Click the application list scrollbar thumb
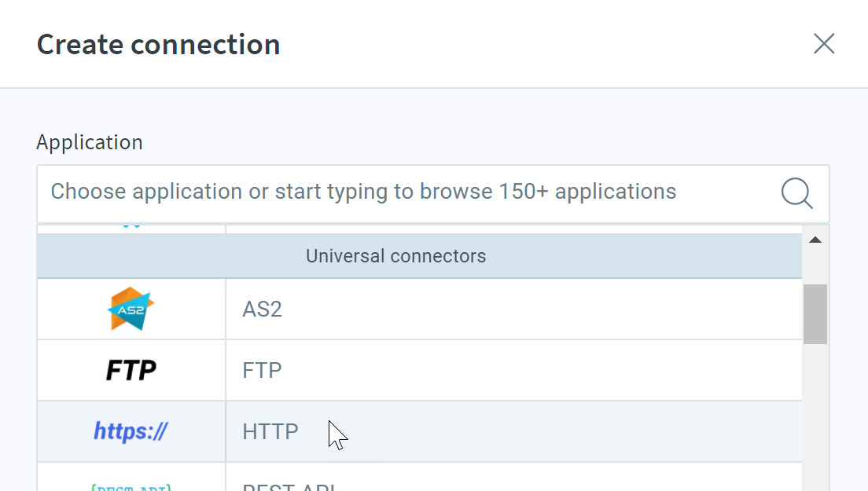Screen dimensions: 868x491 (x=815, y=314)
